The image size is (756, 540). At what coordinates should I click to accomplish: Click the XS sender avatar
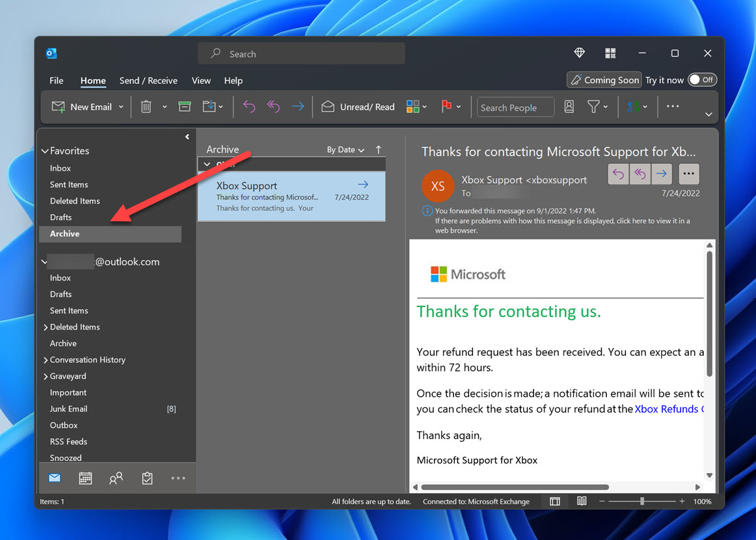pos(438,186)
